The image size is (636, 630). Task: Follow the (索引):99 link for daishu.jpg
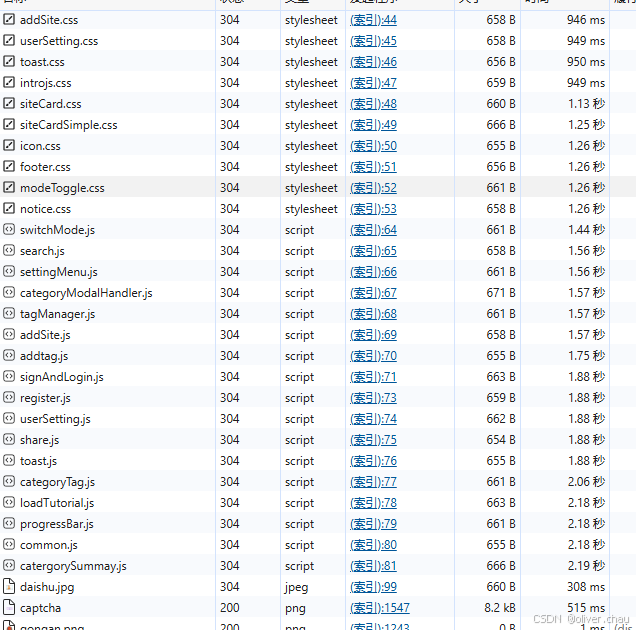[373, 587]
